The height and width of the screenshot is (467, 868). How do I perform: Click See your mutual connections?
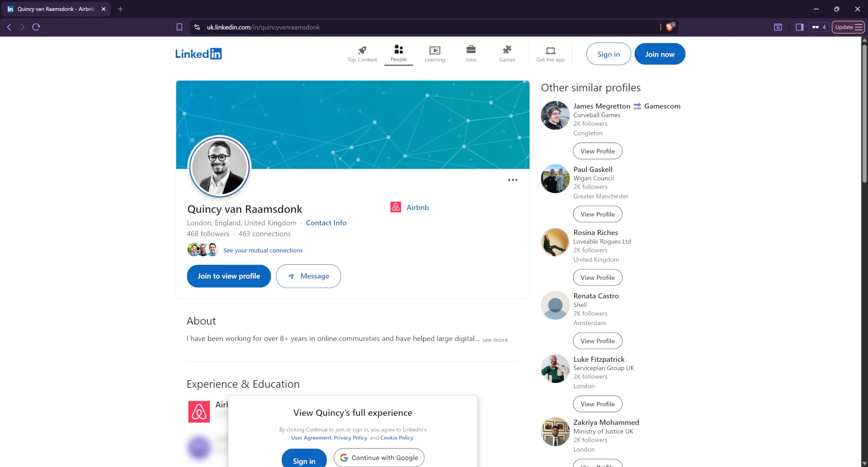[263, 250]
